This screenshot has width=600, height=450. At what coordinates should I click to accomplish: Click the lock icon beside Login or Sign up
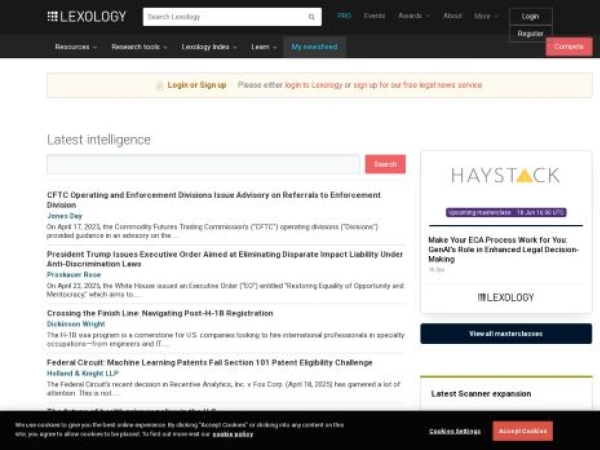(160, 85)
